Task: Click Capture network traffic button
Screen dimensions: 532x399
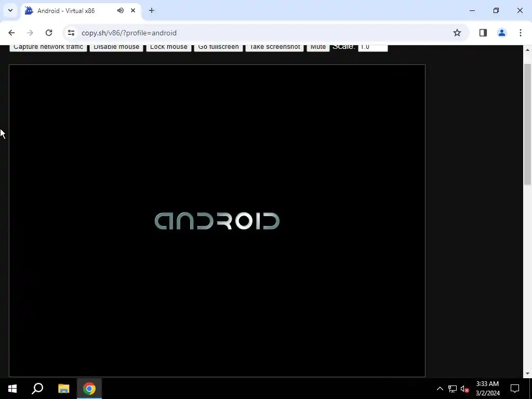Action: (x=48, y=47)
